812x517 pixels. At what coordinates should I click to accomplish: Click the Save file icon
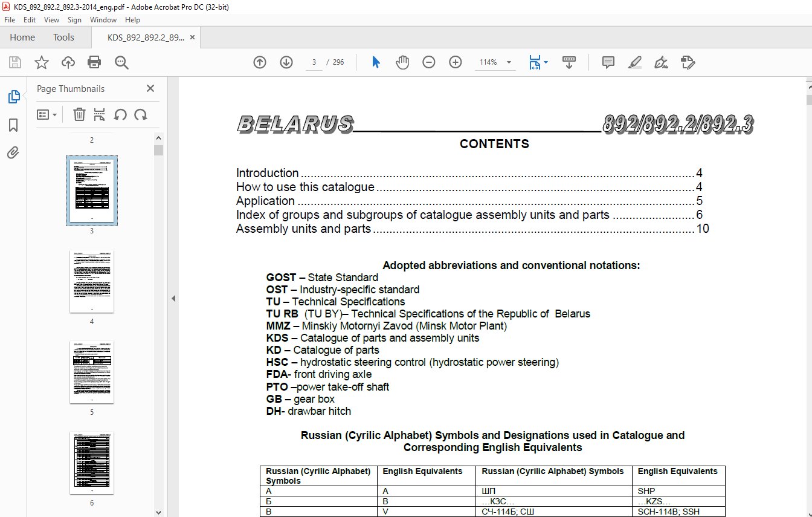tap(15, 62)
